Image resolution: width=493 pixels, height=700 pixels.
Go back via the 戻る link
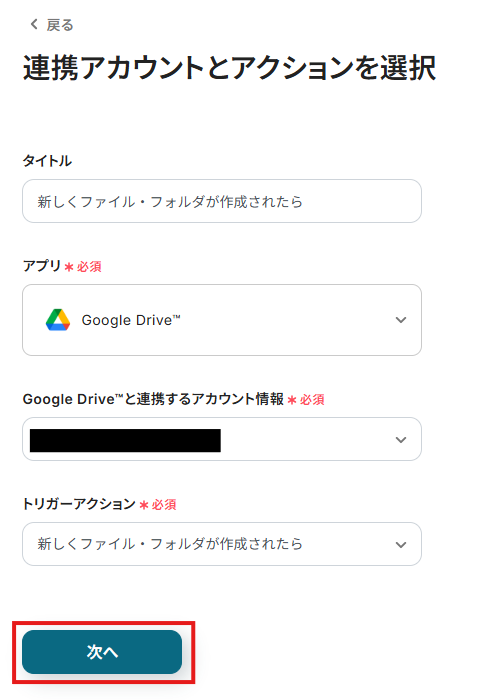[60, 25]
